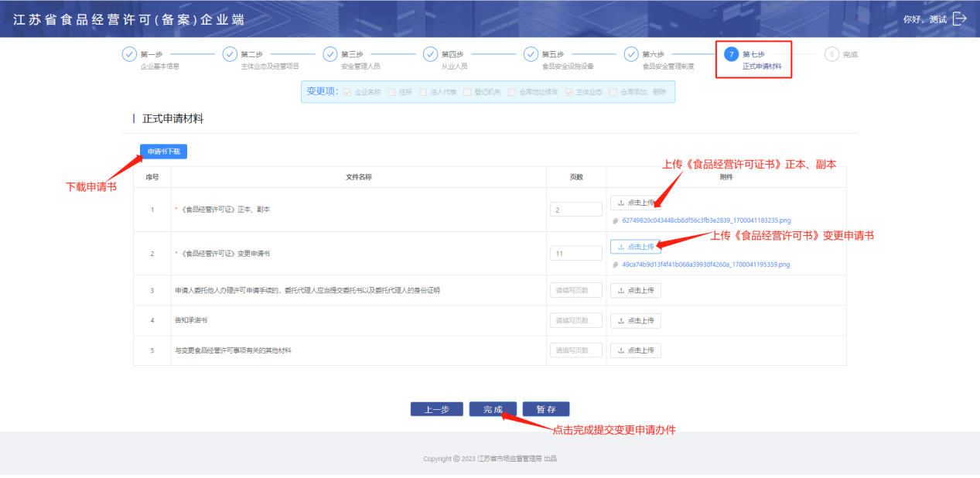
Task: Click the logout icon beside 你好, 测试
Action: [960, 19]
